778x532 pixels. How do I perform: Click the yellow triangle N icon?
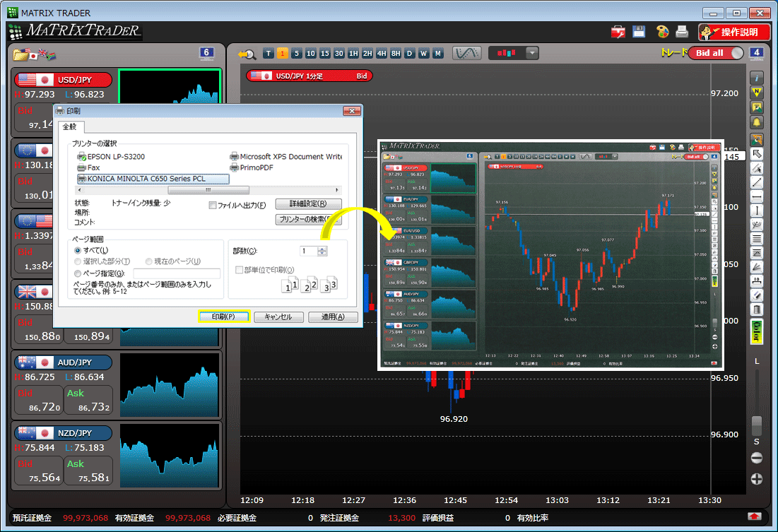pyautogui.click(x=756, y=93)
